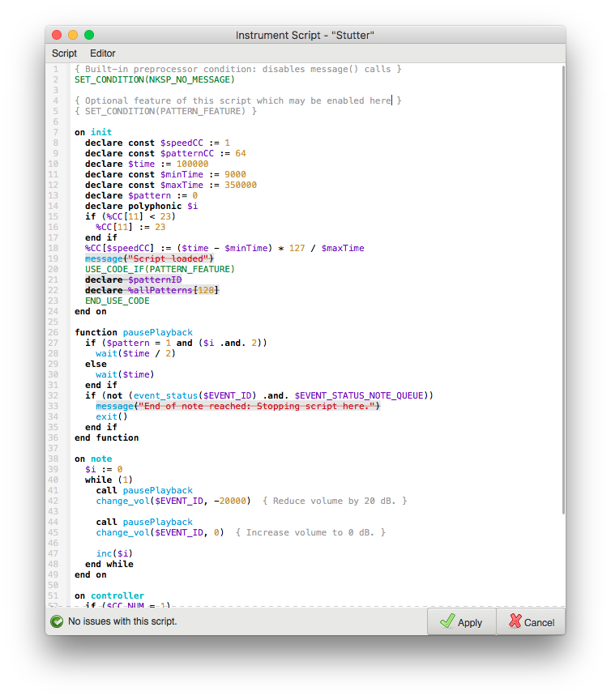Click the '%CC[$speedCC] :=' assignment line
The height and width of the screenshot is (700, 611).
[x=224, y=248]
